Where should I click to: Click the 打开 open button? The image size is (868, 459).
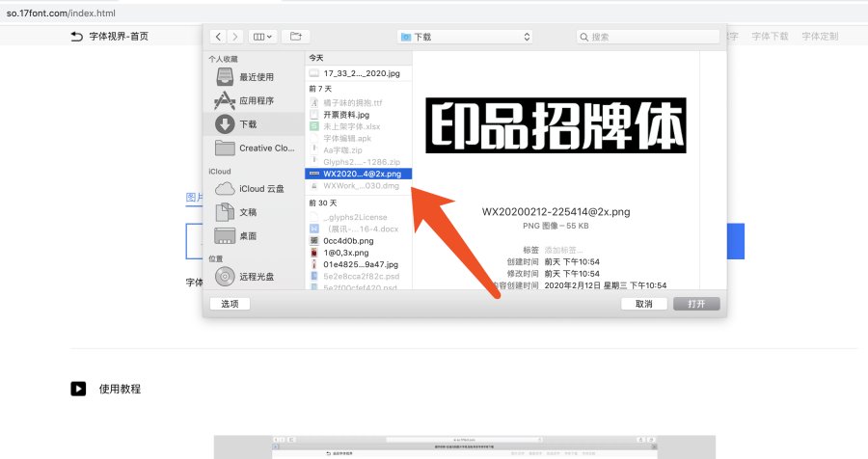pos(695,304)
